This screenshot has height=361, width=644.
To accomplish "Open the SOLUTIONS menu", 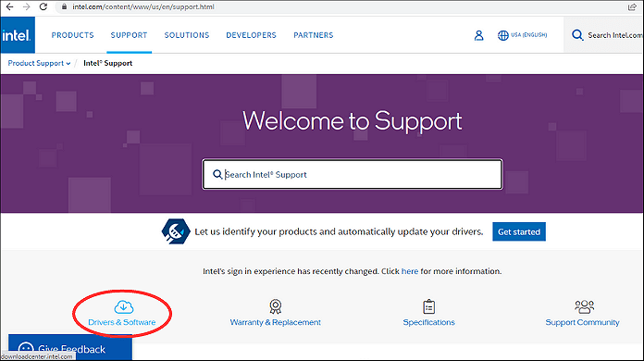I will click(187, 35).
